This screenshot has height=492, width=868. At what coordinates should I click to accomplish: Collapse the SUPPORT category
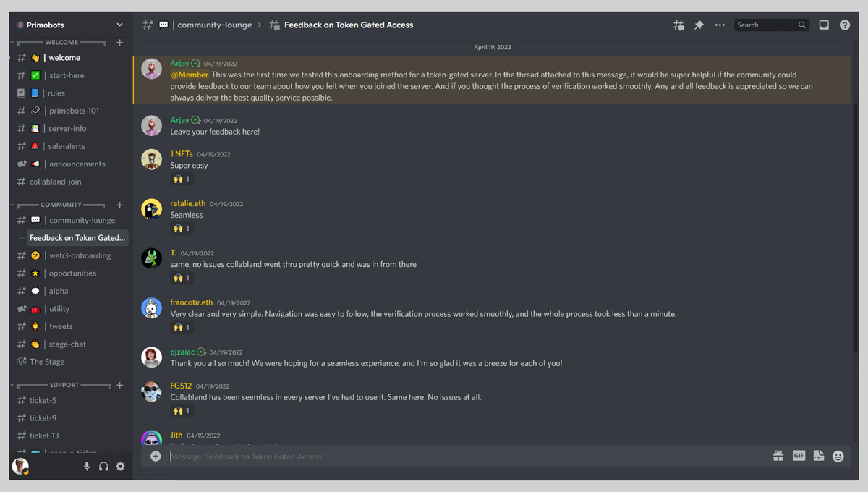click(x=64, y=385)
